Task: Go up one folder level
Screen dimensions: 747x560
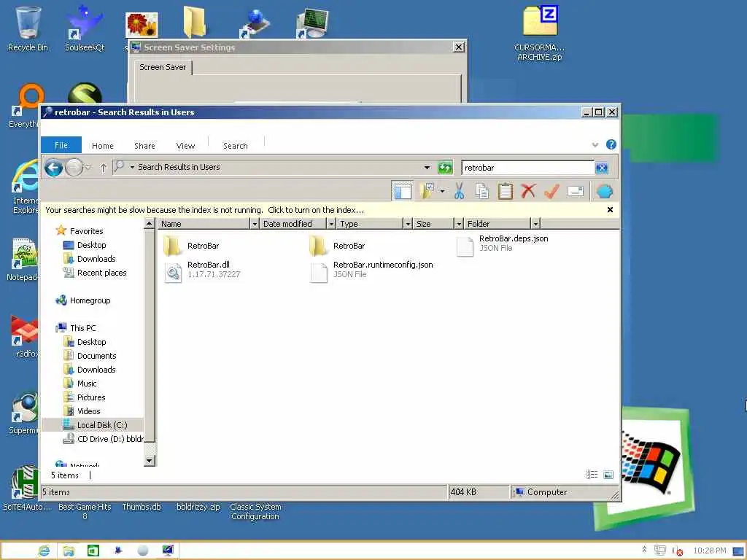Action: click(103, 168)
